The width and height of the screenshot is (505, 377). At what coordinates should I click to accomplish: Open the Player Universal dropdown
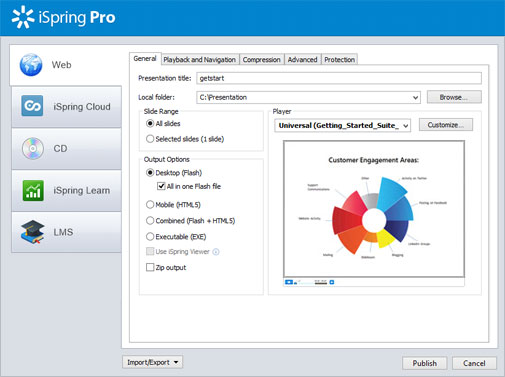tap(342, 126)
